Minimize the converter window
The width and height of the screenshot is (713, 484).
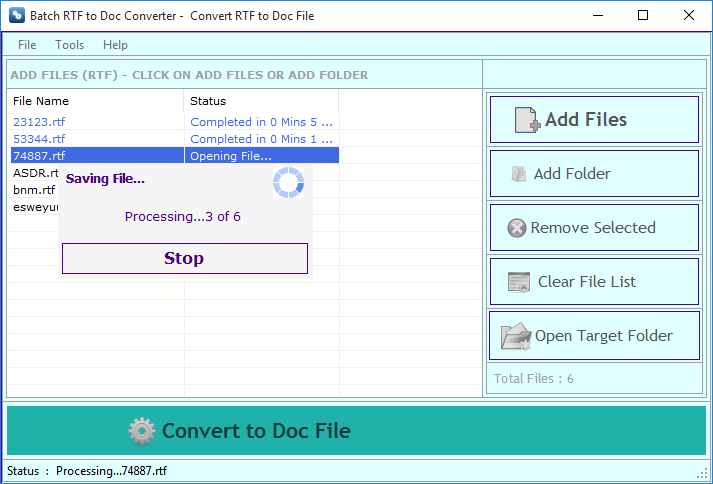coord(598,15)
